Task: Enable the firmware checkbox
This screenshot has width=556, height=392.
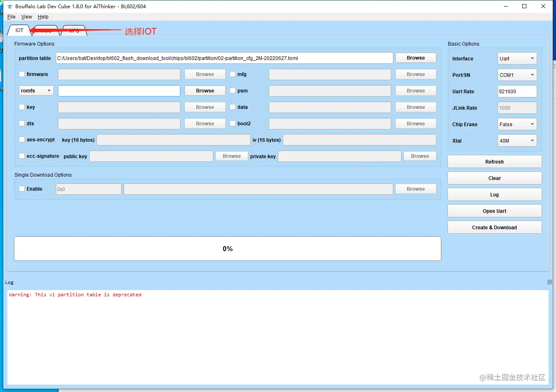Action: tap(22, 74)
